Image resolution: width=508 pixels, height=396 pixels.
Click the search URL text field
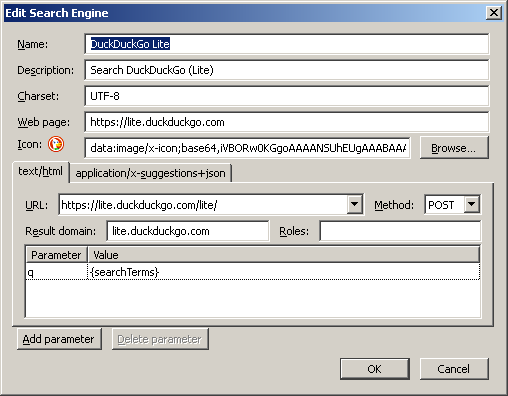pyautogui.click(x=203, y=205)
